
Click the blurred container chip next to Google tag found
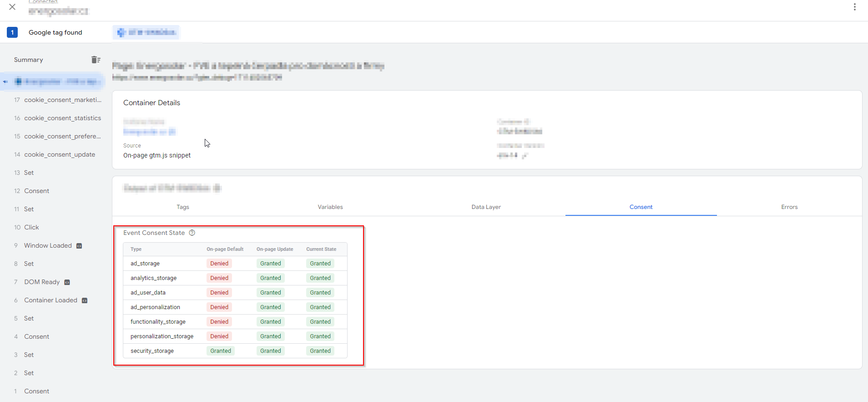[146, 32]
